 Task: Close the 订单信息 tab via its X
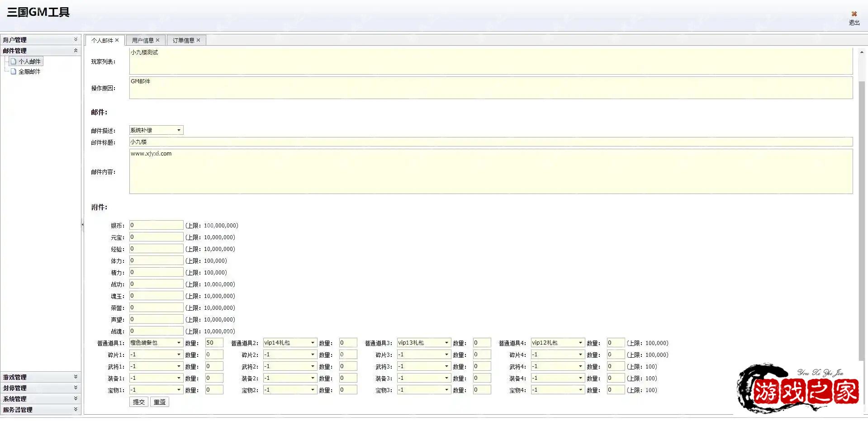[x=199, y=40]
